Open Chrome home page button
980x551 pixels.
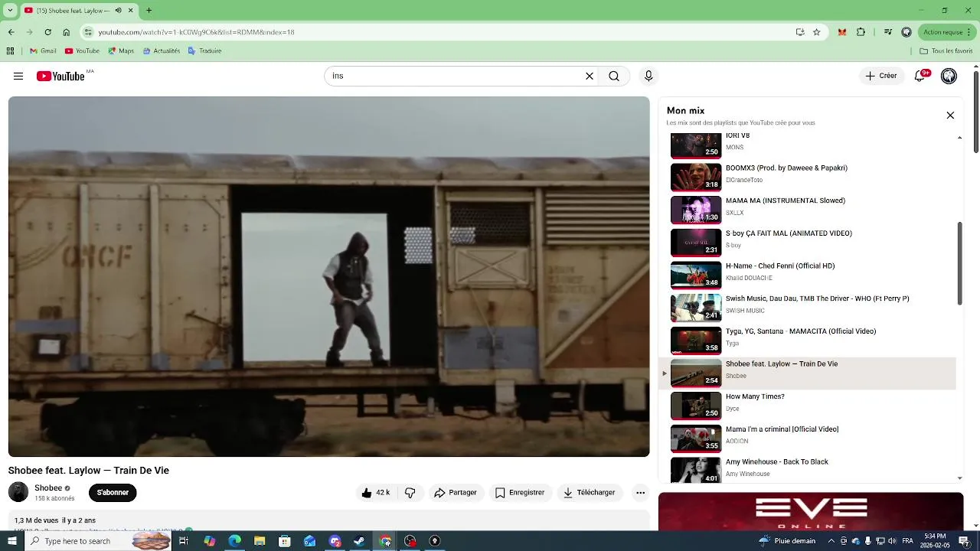pyautogui.click(x=66, y=32)
